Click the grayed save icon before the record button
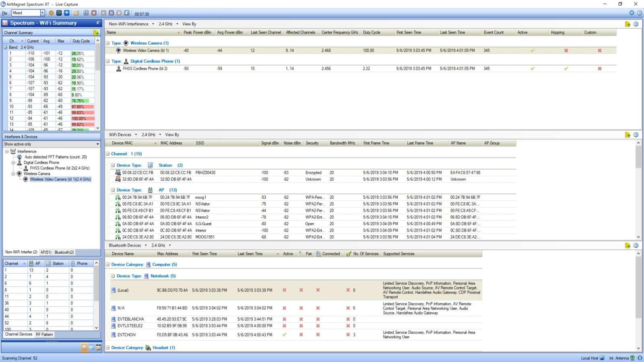Viewport: 644px width, 362px height. (86, 13)
